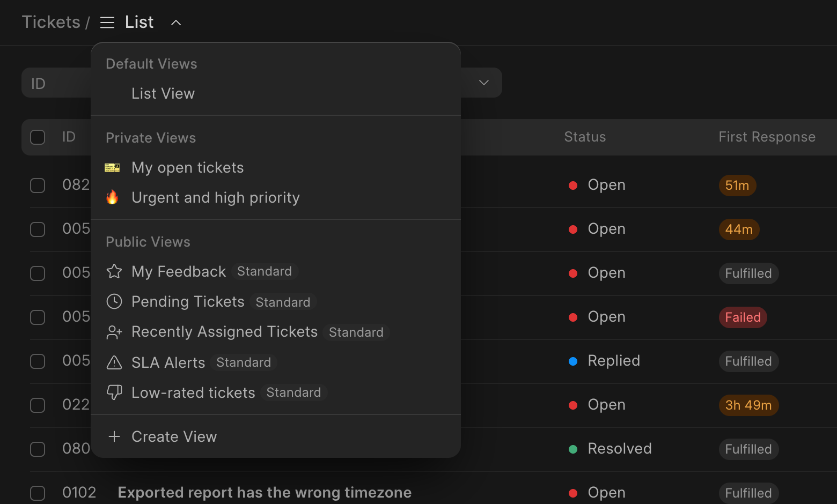Tick the checkbox in the Failed first-response row
The width and height of the screenshot is (837, 504).
pyautogui.click(x=38, y=317)
